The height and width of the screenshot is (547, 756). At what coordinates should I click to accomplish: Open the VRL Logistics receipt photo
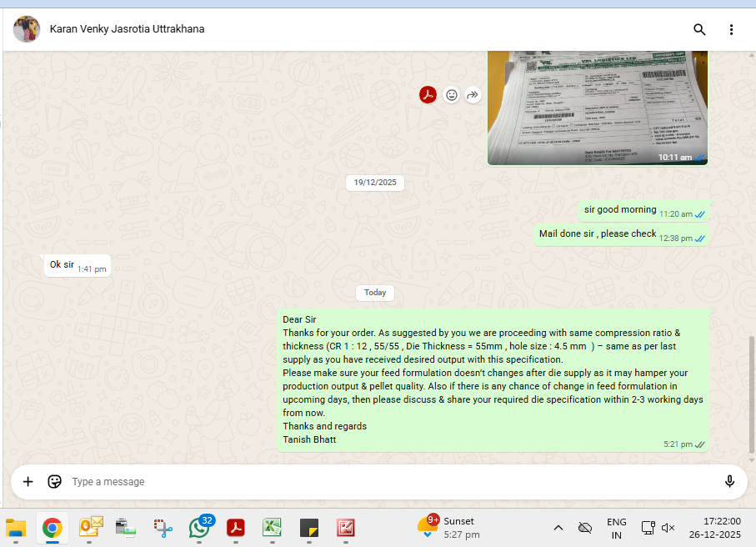597,107
